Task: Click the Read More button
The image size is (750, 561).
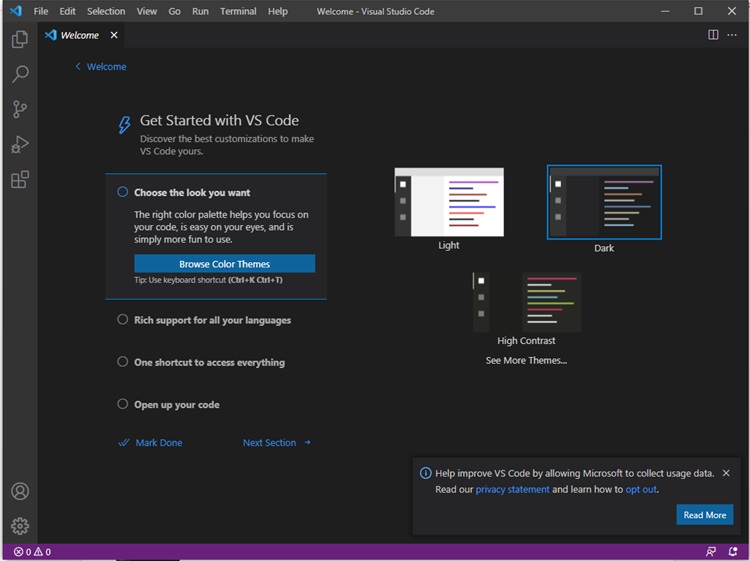Action: (705, 515)
